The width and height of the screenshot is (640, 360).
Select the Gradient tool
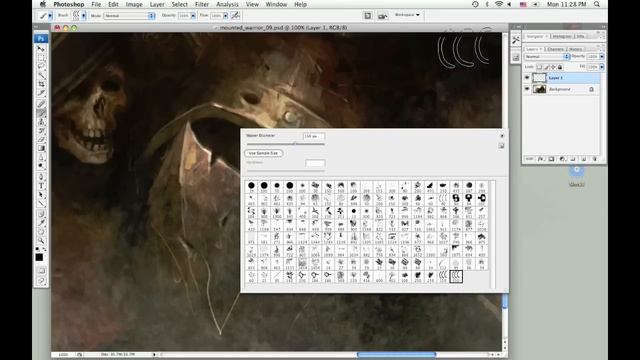tap(41, 149)
